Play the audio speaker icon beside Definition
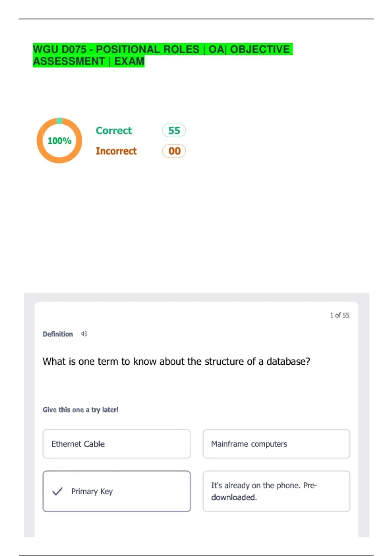The height and width of the screenshot is (556, 392). click(x=84, y=334)
